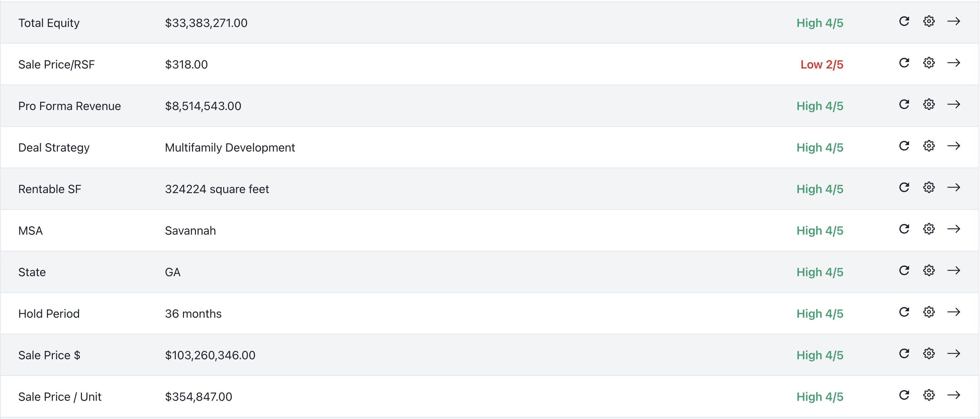
Task: Refresh the State field value
Action: click(904, 270)
